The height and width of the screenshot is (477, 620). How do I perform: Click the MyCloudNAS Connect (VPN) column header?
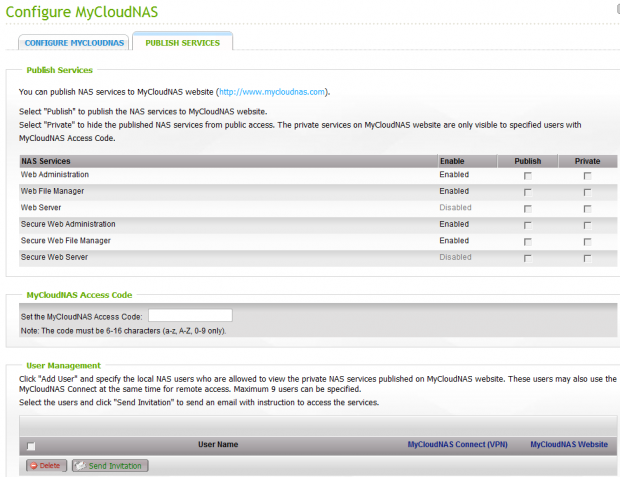(x=457, y=444)
